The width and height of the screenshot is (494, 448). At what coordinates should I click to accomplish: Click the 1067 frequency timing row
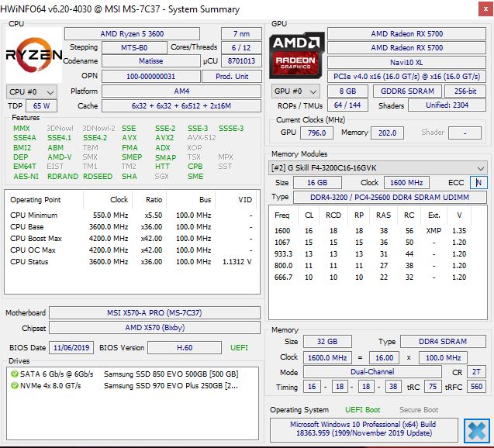click(370, 243)
